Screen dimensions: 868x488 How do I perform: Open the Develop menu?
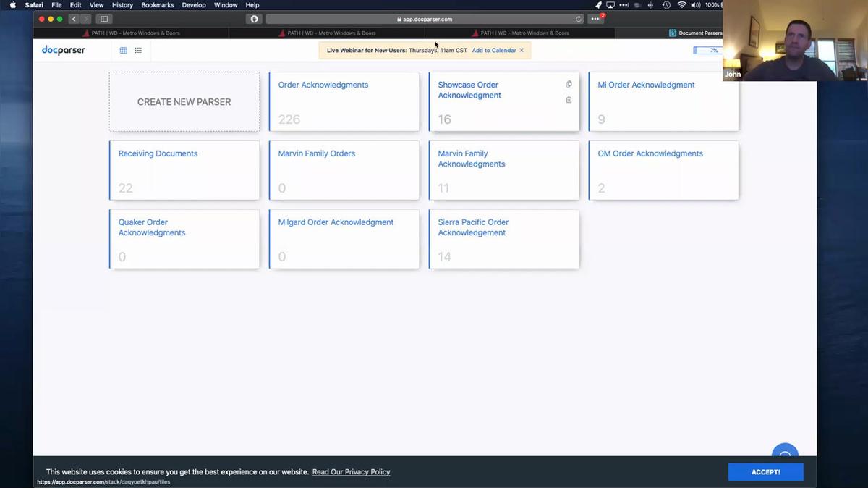(x=194, y=5)
